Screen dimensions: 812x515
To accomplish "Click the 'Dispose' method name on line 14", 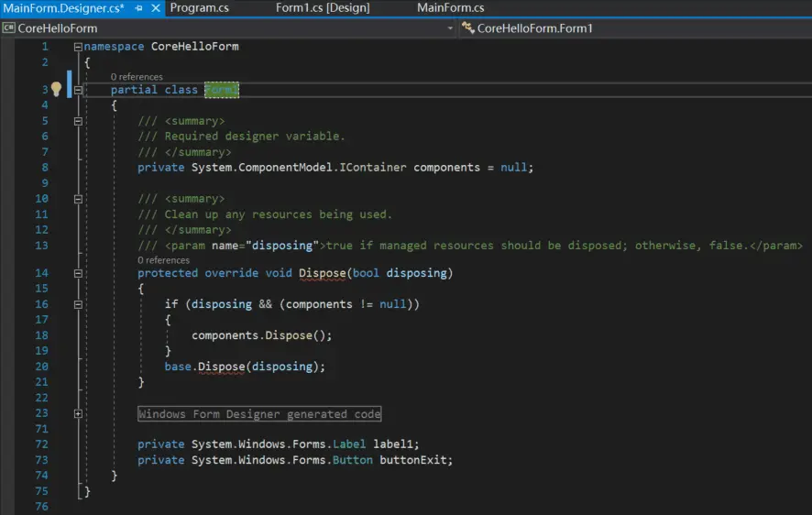I will (322, 273).
